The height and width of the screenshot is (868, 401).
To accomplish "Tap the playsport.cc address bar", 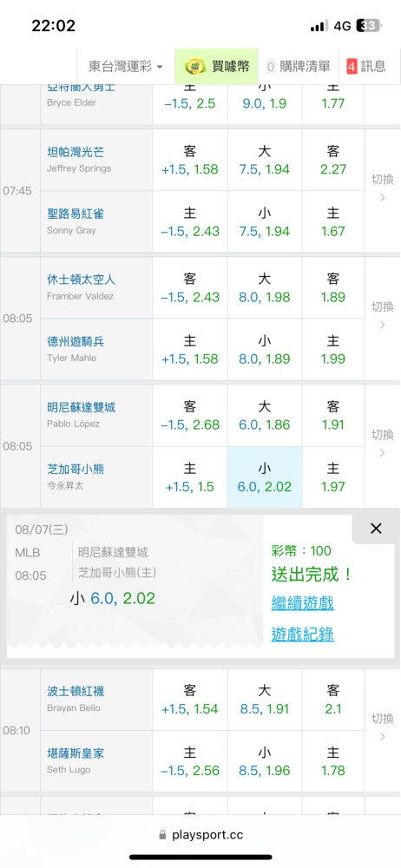I will tap(200, 835).
